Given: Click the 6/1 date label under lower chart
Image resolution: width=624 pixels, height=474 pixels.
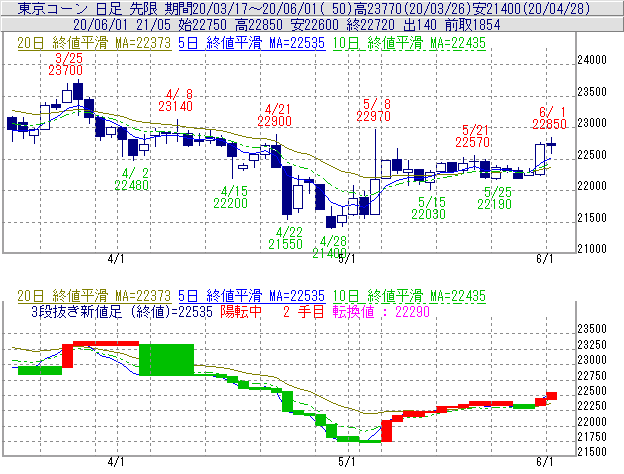Looking at the screenshot, I should pos(545,462).
